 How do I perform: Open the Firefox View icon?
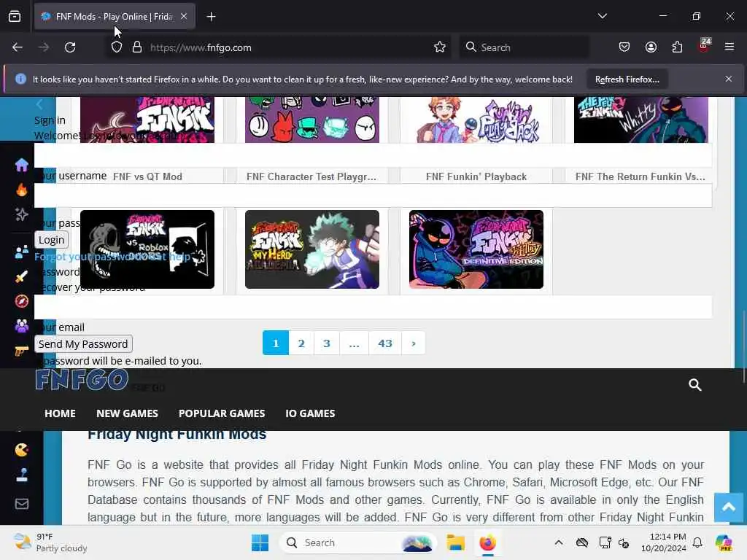15,16
